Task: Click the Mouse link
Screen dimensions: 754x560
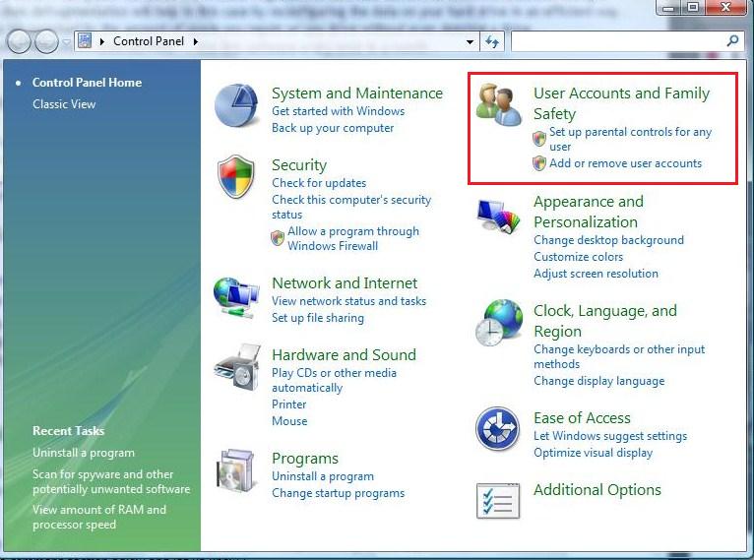Action: tap(289, 421)
